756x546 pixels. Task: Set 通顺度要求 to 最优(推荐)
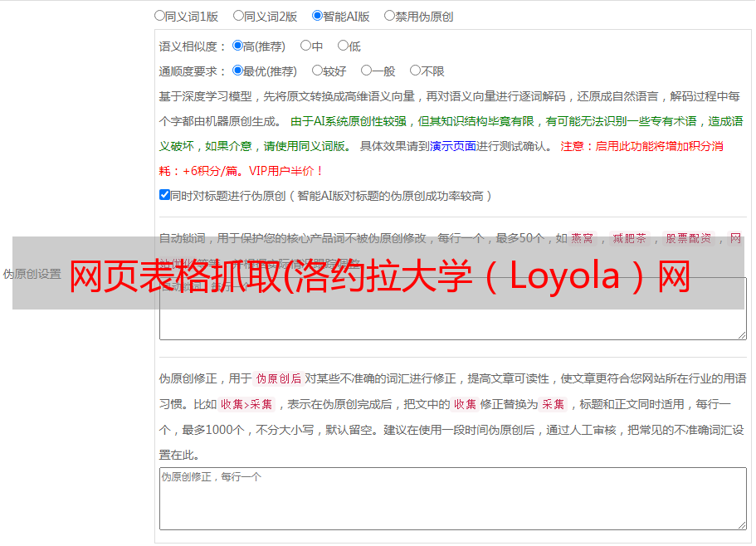(x=237, y=71)
